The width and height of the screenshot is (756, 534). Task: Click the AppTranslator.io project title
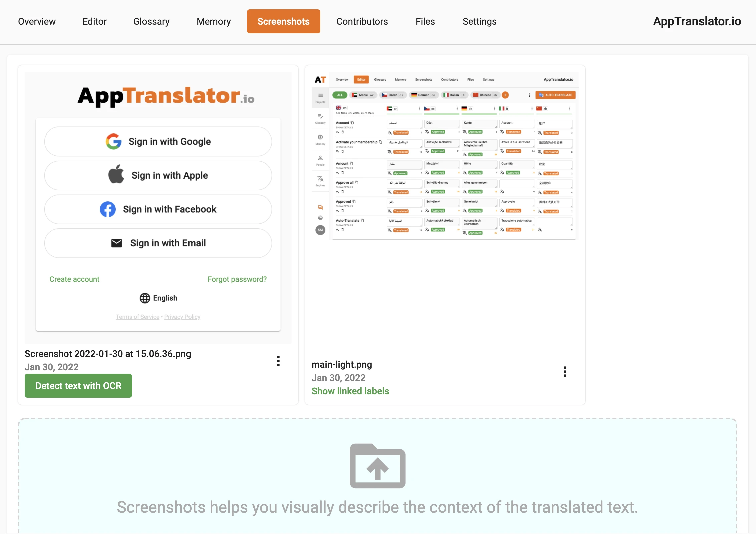[x=697, y=21]
